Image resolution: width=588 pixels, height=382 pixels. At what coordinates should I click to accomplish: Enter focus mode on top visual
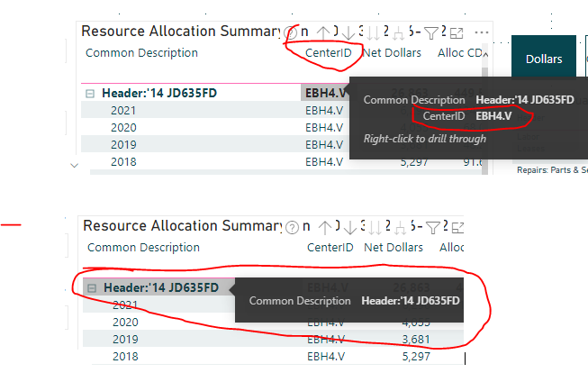457,33
